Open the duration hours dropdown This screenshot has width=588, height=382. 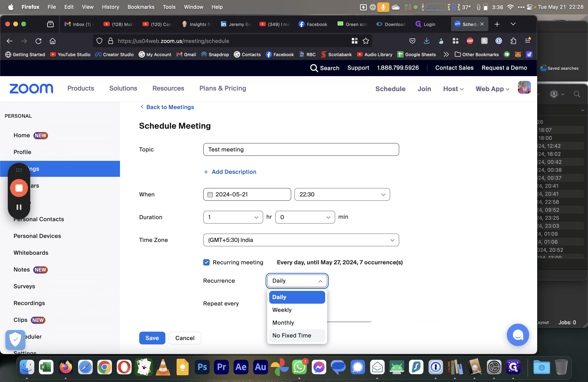point(233,217)
